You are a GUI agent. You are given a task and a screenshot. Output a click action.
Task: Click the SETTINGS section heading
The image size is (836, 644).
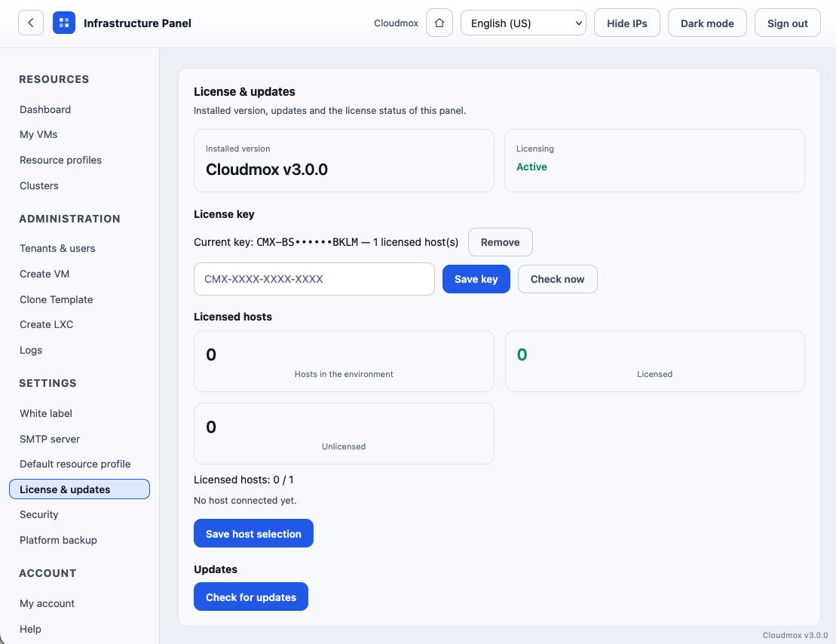(48, 383)
